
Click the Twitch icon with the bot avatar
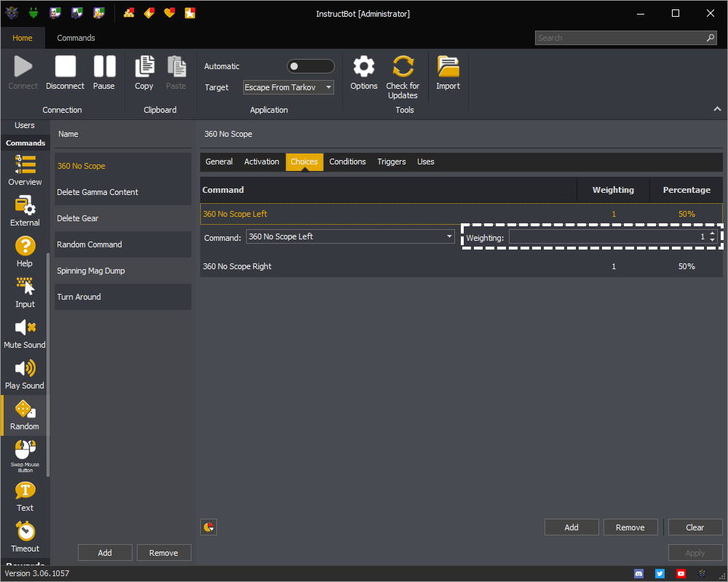(76, 13)
